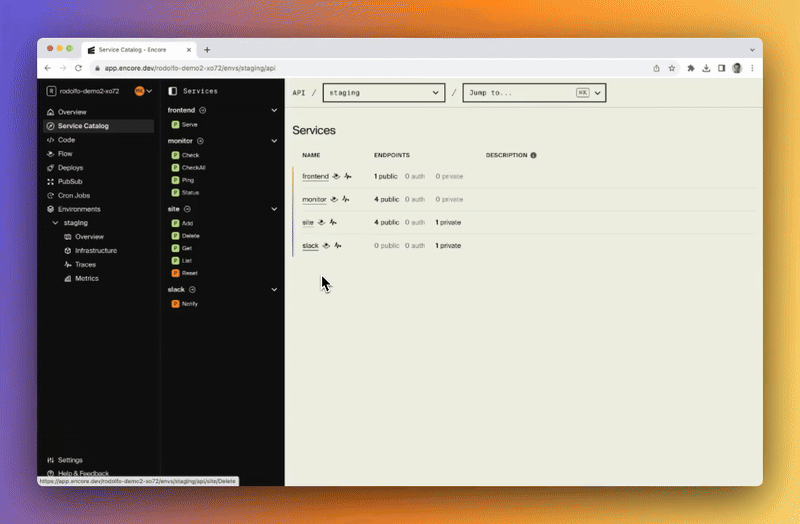This screenshot has height=524, width=800.
Task: Click the browser address bar URL
Action: [190, 68]
